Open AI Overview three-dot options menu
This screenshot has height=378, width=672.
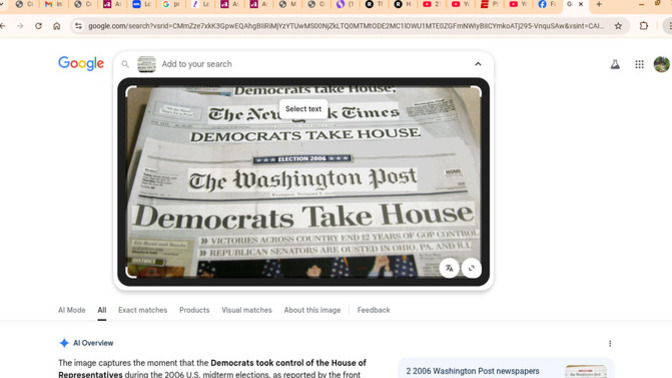point(610,343)
